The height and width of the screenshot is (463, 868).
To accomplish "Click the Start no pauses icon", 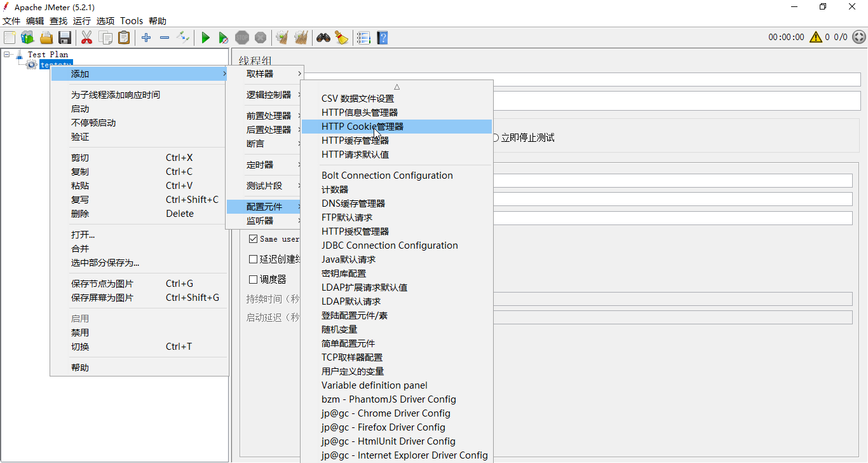I will (224, 38).
